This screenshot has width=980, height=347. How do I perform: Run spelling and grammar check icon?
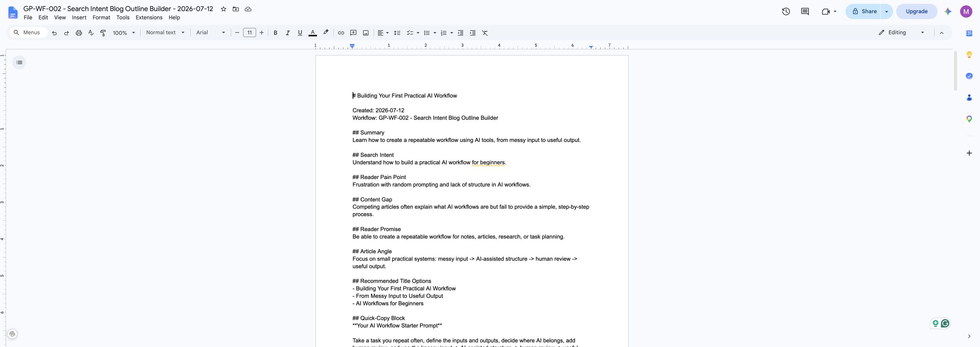91,33
